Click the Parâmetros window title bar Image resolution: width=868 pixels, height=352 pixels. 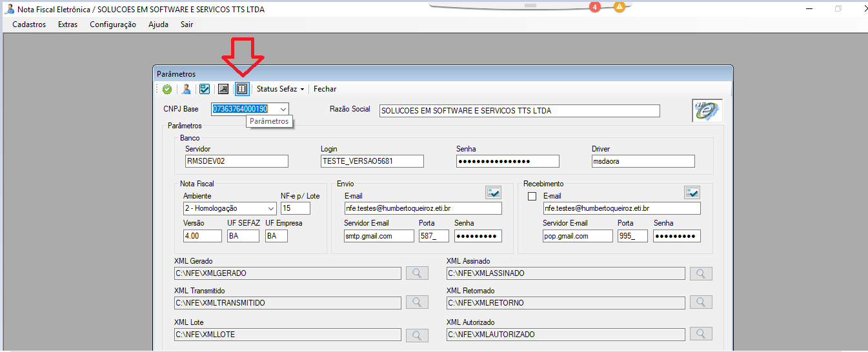click(443, 73)
